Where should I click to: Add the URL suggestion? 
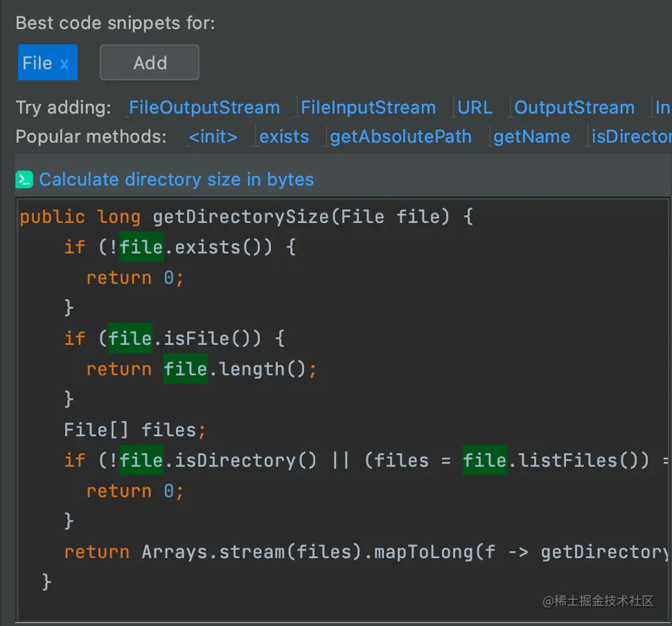click(x=475, y=107)
